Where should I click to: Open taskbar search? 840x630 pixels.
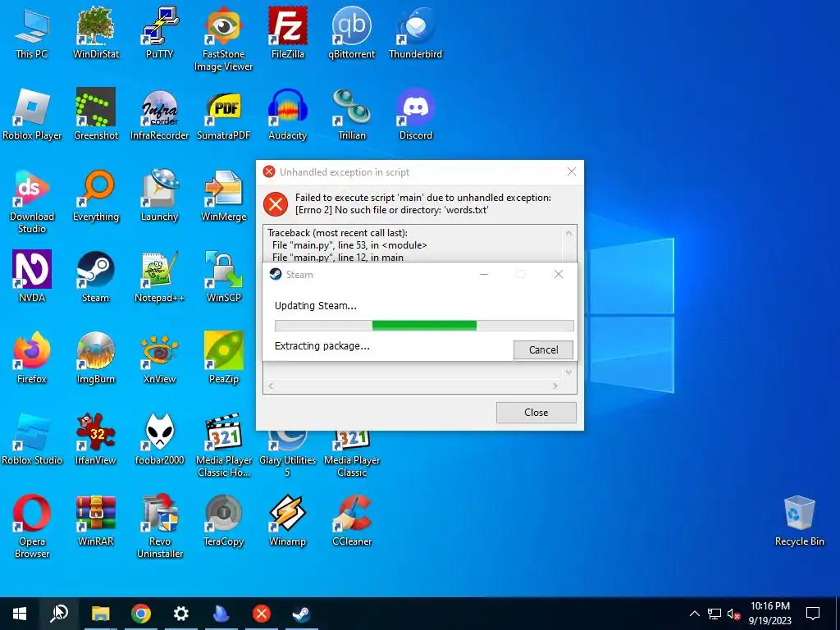59,614
